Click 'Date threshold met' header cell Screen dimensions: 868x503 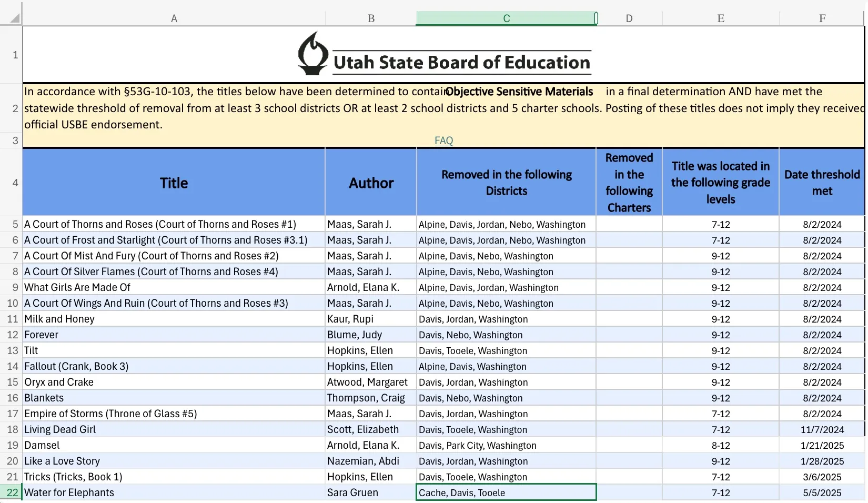point(822,183)
